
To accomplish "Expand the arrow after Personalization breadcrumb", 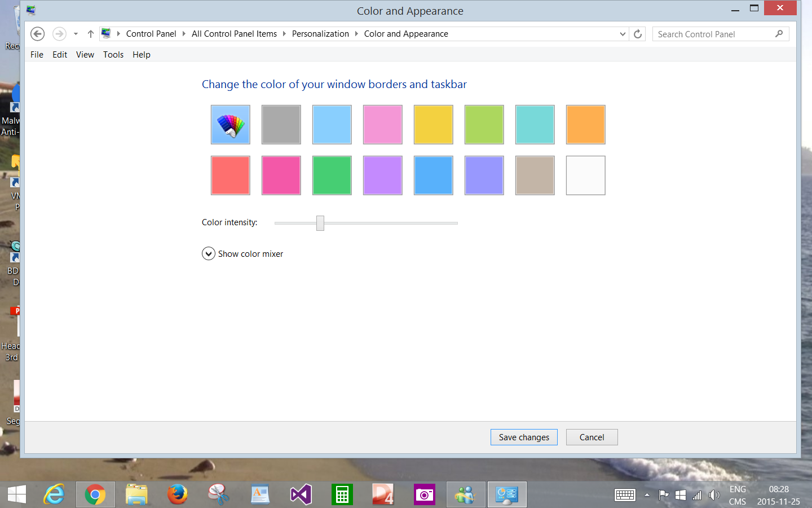I will pyautogui.click(x=356, y=34).
